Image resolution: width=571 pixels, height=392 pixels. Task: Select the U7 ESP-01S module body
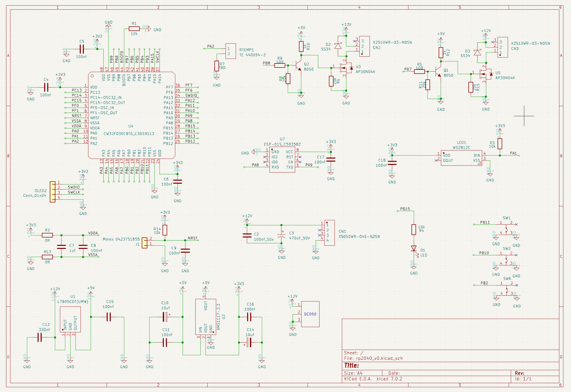point(282,160)
